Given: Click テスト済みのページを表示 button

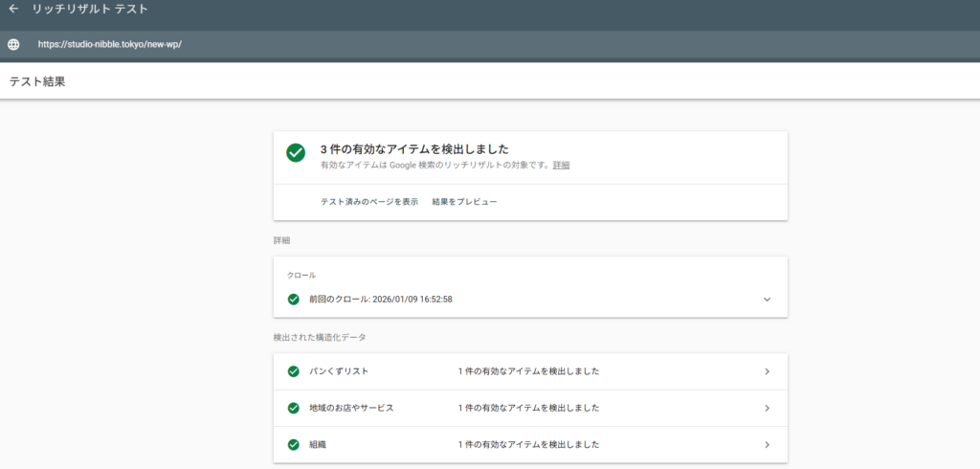Looking at the screenshot, I should click(368, 202).
